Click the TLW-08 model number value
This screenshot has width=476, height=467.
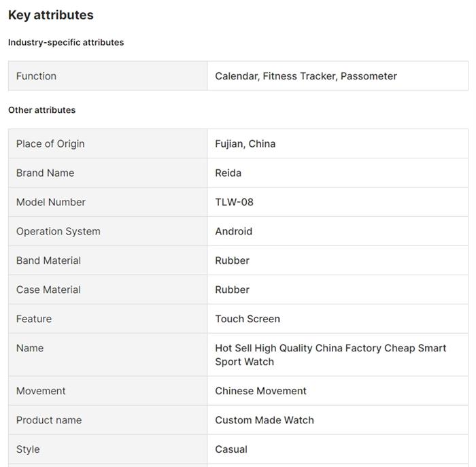pyautogui.click(x=235, y=202)
